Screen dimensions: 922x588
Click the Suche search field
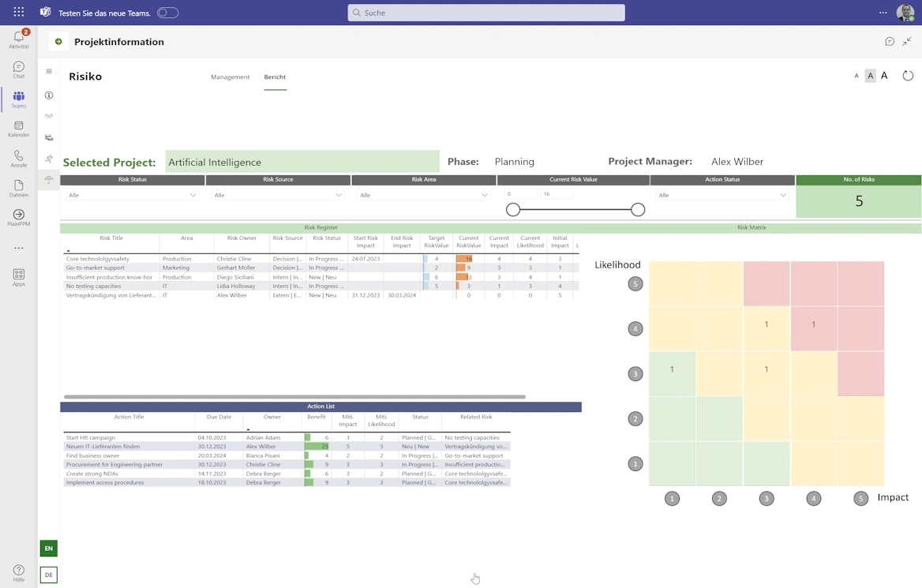coord(486,13)
